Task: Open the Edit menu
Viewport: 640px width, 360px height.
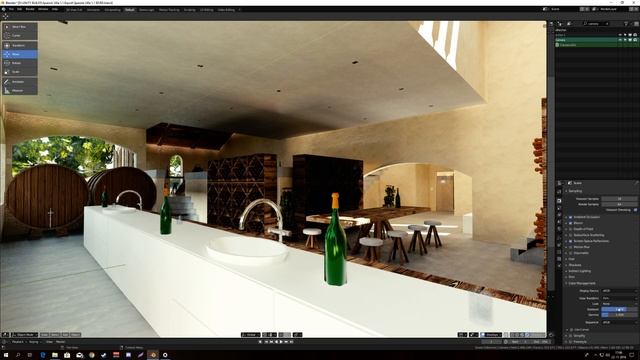Action: (x=20, y=9)
